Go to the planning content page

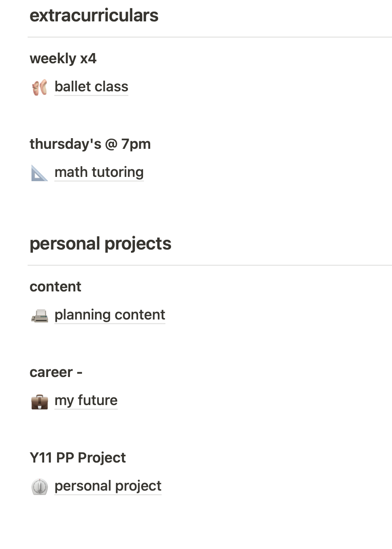pos(110,315)
